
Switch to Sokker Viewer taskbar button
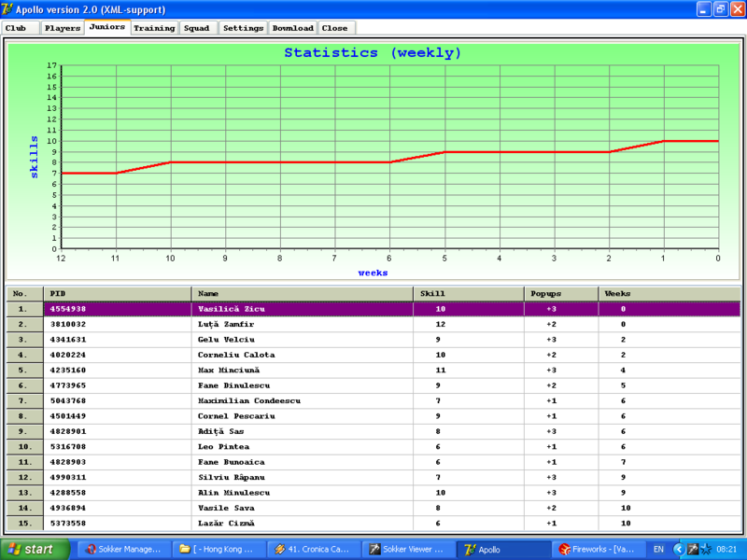(408, 550)
